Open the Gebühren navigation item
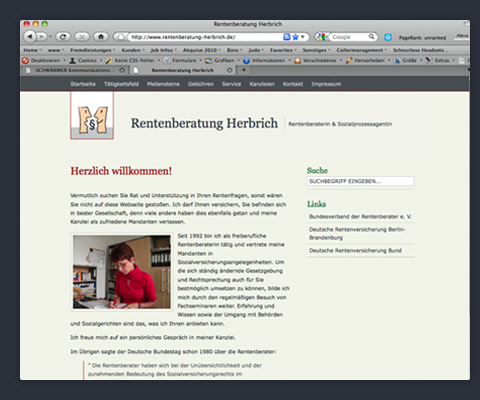This screenshot has width=480, height=400. [201, 84]
